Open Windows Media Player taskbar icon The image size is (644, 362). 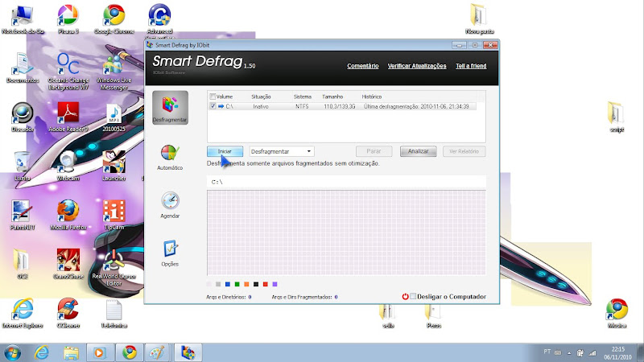[x=99, y=352]
